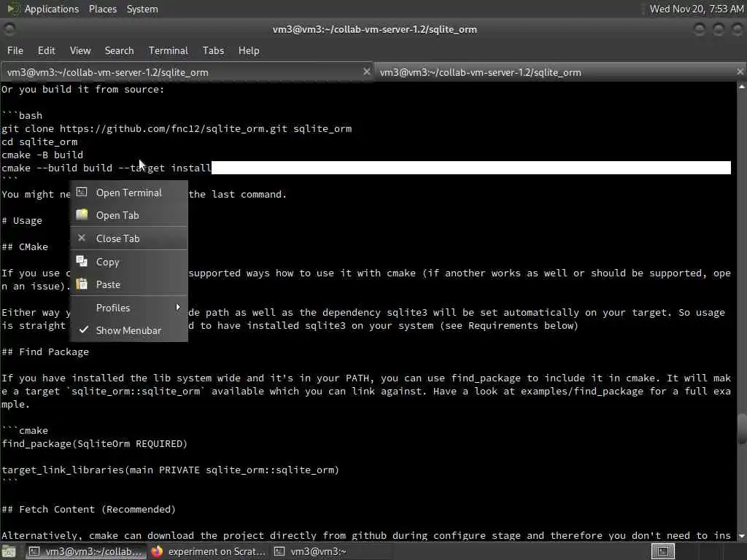
Task: Click the show desktop icon in bottom panel
Action: 9,551
